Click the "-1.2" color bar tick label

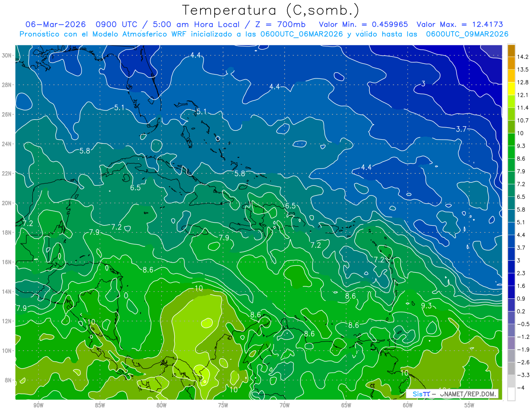point(523,337)
